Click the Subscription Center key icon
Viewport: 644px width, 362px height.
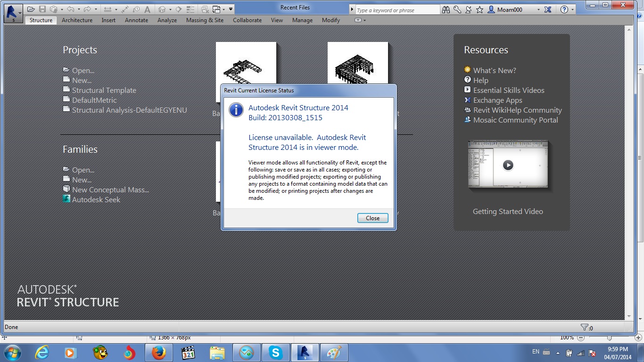coord(457,9)
